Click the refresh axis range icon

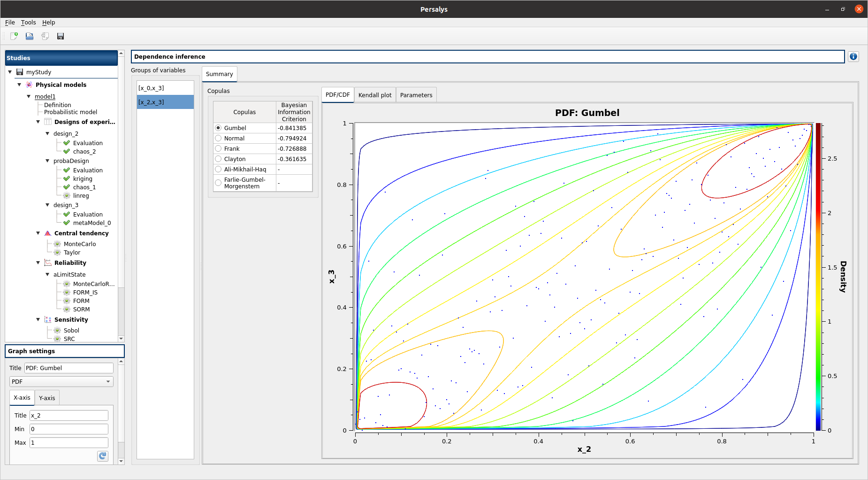point(103,456)
